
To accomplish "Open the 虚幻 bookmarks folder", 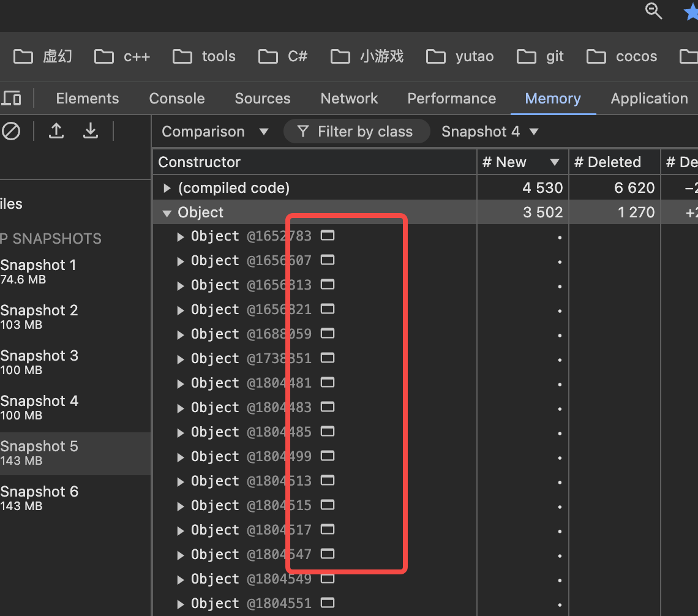I will pos(43,56).
